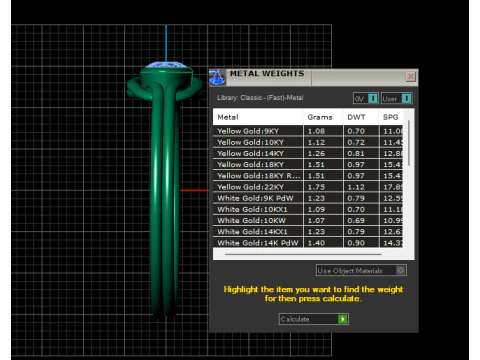Viewport: 480px width, 360px height.
Task: Close the Metal Weights dialog
Action: click(x=410, y=77)
